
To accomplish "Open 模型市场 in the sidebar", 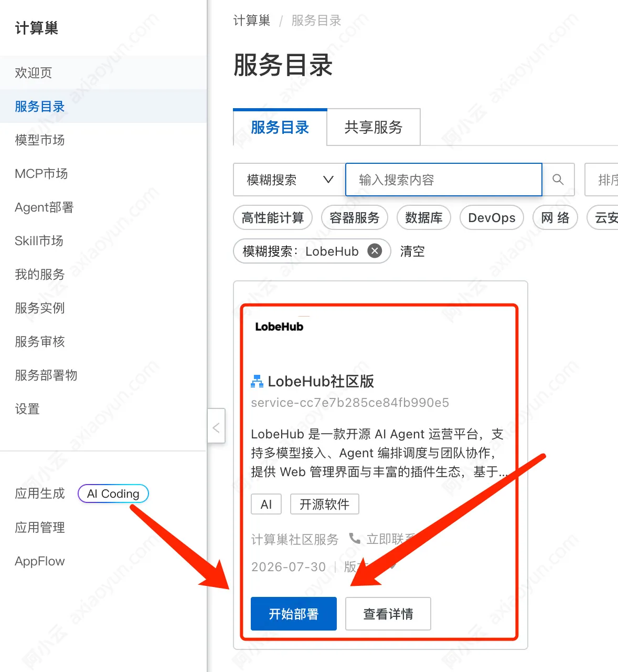I will 103,140.
